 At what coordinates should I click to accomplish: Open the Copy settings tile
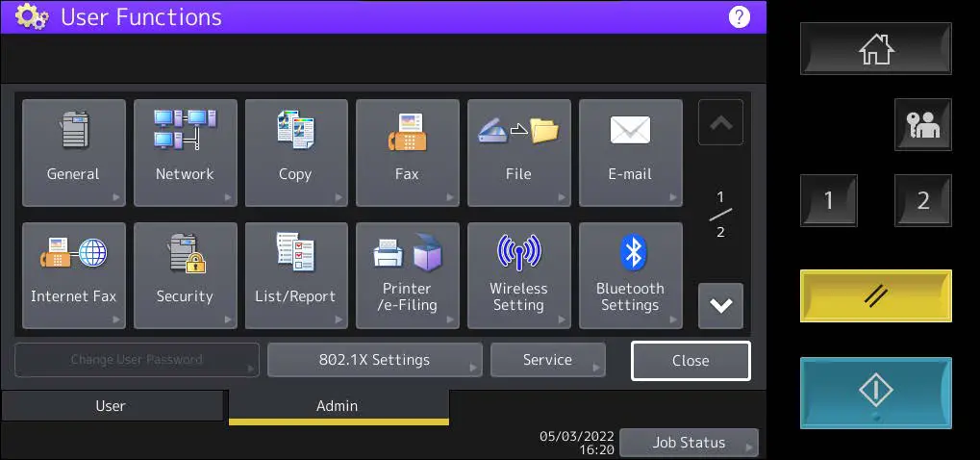(296, 152)
